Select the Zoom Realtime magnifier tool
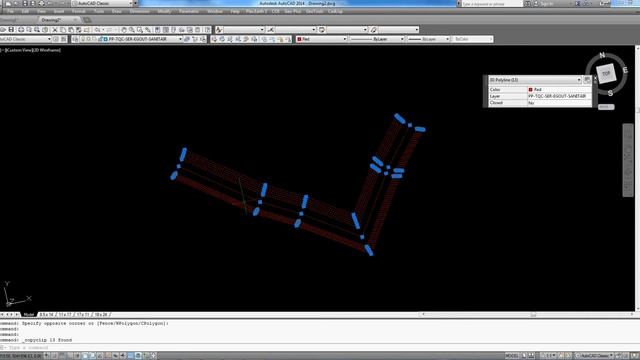The width and height of the screenshot is (640, 360). 131,30
